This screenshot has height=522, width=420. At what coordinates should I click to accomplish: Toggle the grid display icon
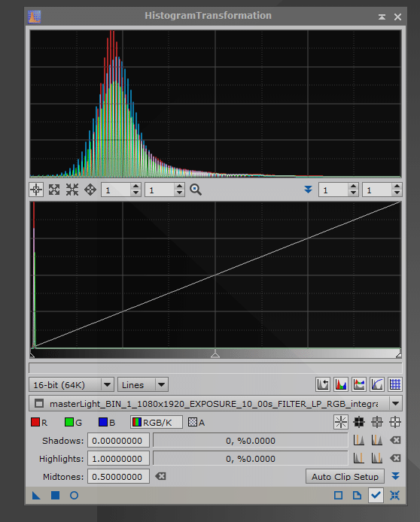click(395, 384)
